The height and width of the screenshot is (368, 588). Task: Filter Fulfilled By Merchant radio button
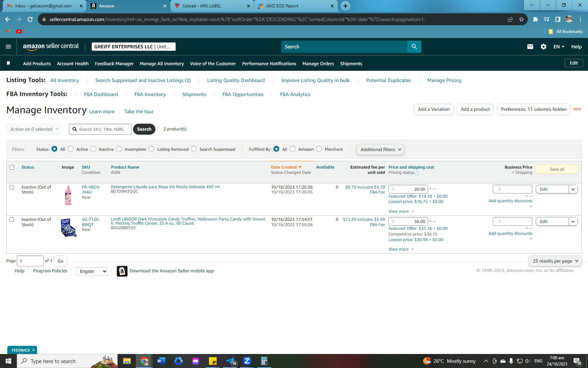click(319, 149)
